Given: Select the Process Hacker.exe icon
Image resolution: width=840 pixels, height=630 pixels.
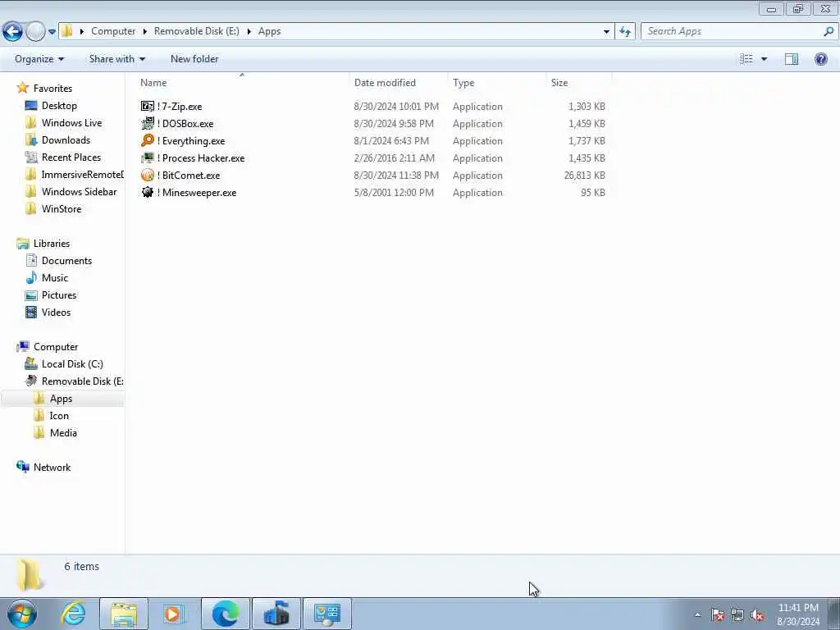Looking at the screenshot, I should pos(148,157).
